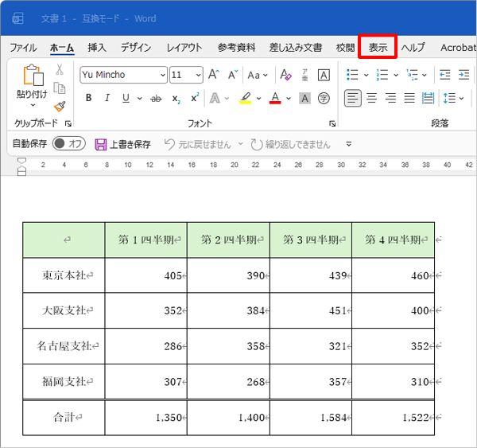Center-align the paragraph
This screenshot has height=448, width=477.
pyautogui.click(x=372, y=98)
